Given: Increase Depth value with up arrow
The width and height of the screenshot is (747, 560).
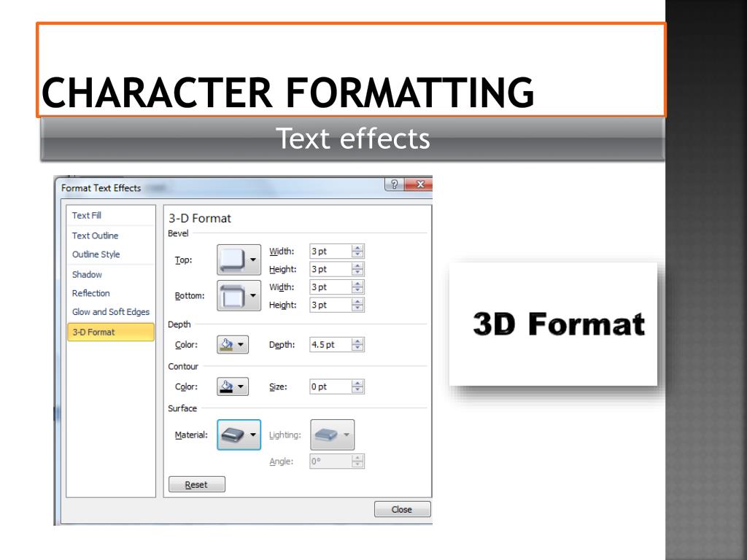Looking at the screenshot, I should click(357, 341).
